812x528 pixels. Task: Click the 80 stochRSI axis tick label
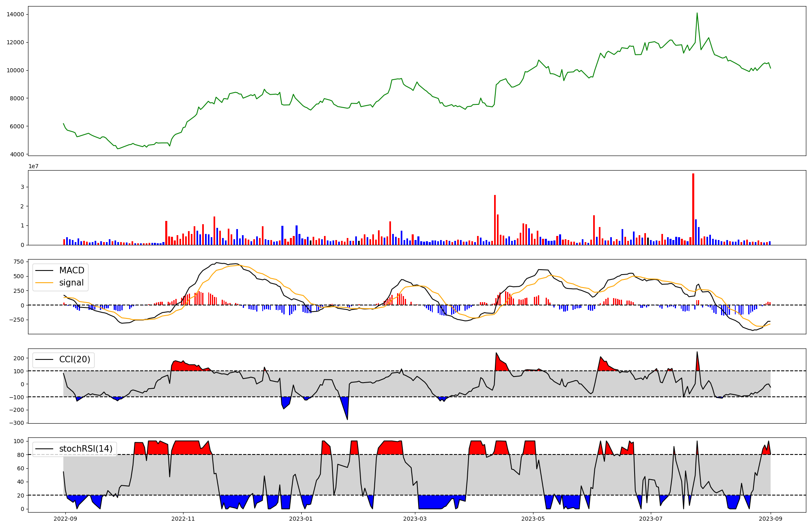[x=21, y=455]
